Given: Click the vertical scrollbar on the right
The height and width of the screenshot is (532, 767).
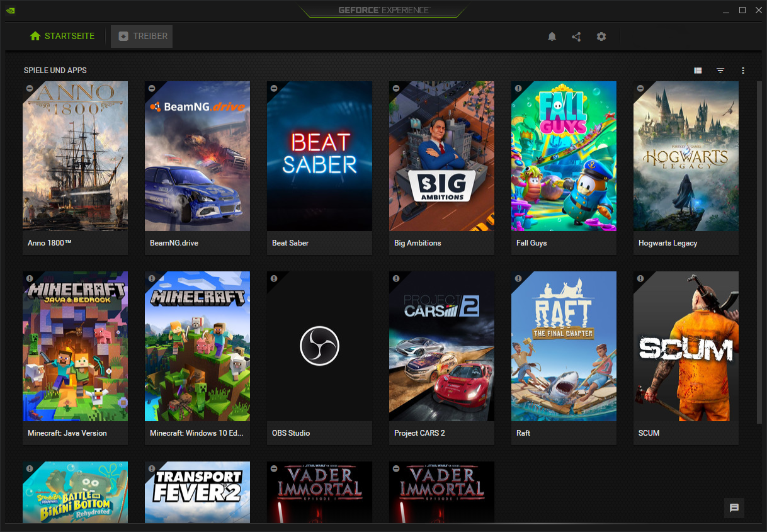Looking at the screenshot, I should pos(759,252).
